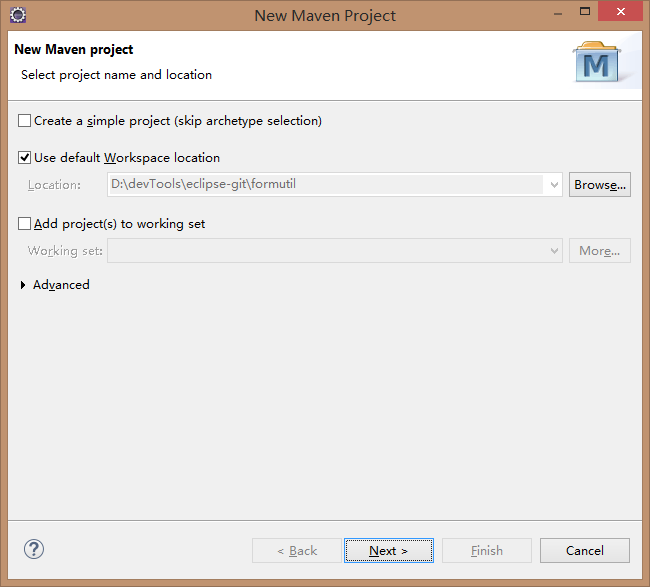Click the Eclipse icon in the title bar
650x587 pixels.
18,15
